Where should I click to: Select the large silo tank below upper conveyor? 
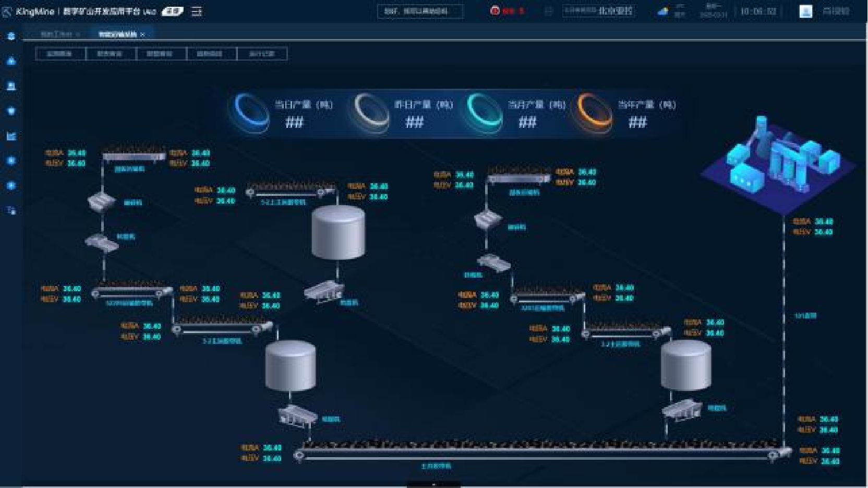pos(338,232)
